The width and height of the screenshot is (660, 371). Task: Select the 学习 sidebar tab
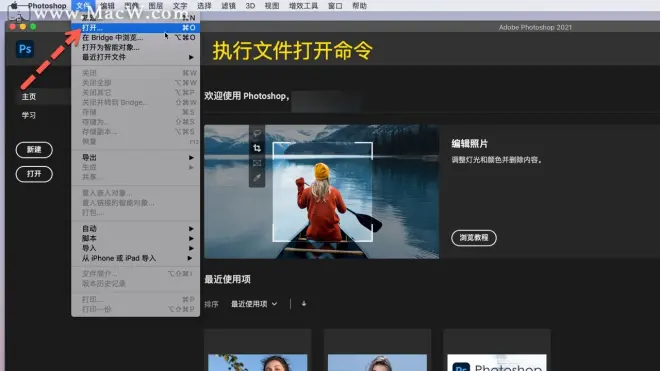point(29,115)
